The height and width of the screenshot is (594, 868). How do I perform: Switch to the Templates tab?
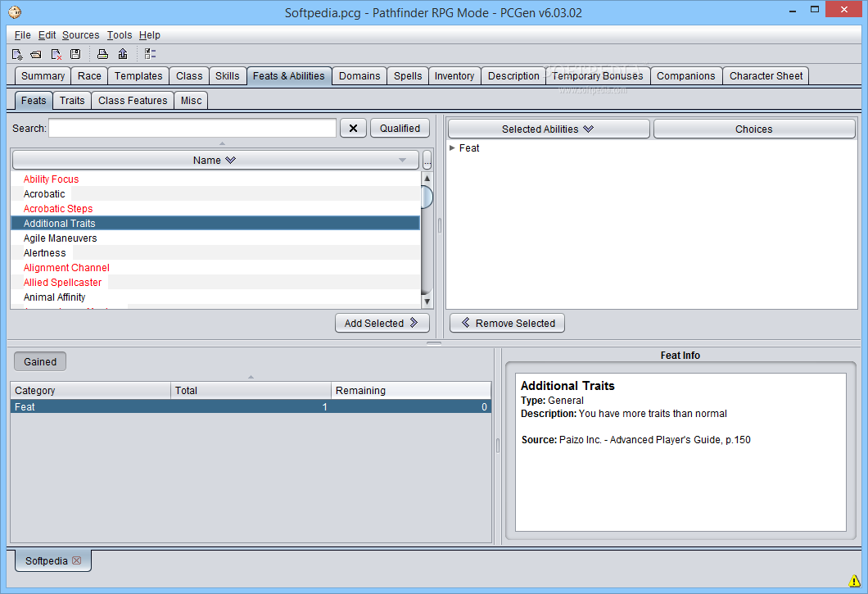pyautogui.click(x=138, y=76)
